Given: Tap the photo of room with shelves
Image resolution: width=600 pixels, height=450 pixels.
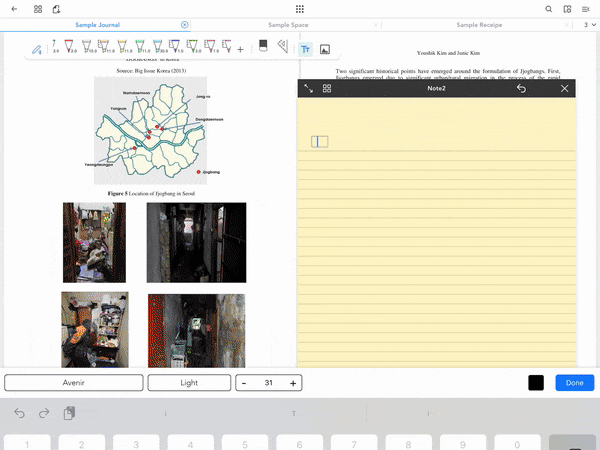Looking at the screenshot, I should click(95, 329).
